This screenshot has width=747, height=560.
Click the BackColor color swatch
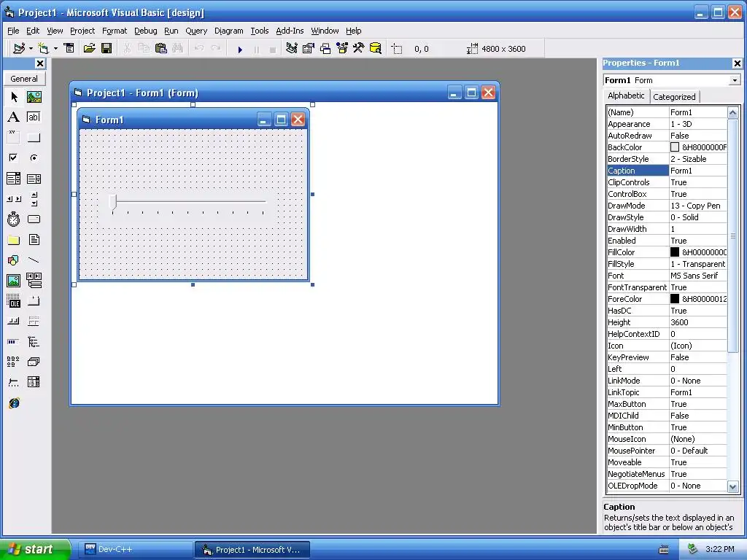[x=675, y=147]
